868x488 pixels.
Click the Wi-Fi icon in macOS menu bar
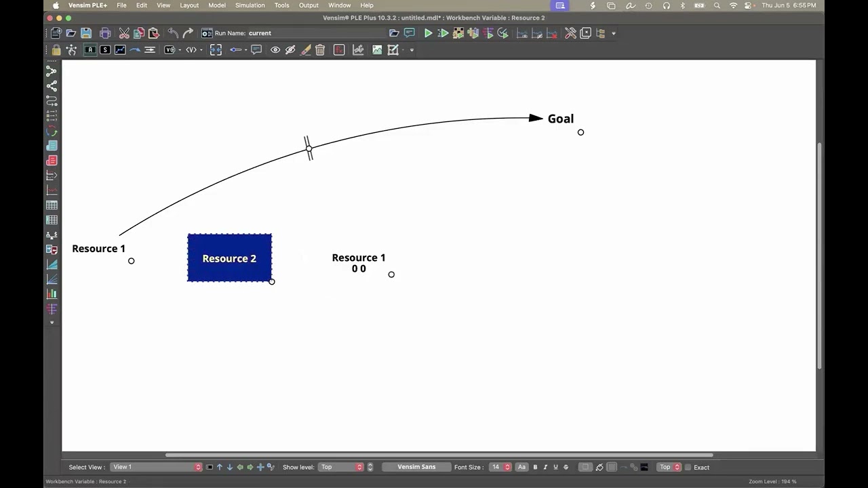coord(733,5)
